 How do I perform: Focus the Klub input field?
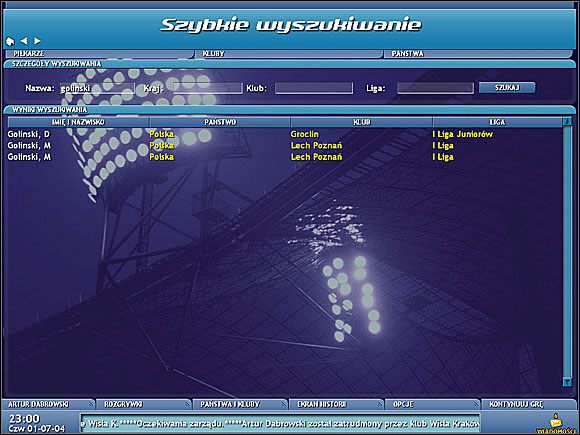314,88
